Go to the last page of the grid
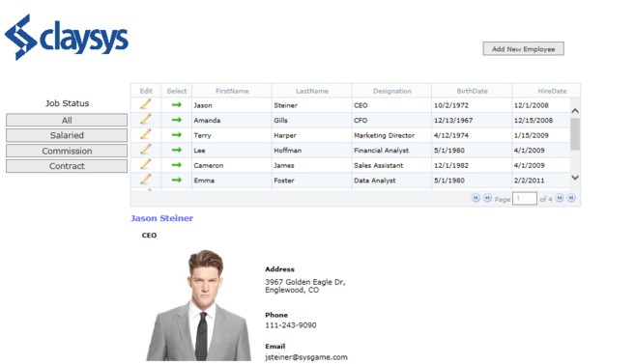 click(x=571, y=198)
